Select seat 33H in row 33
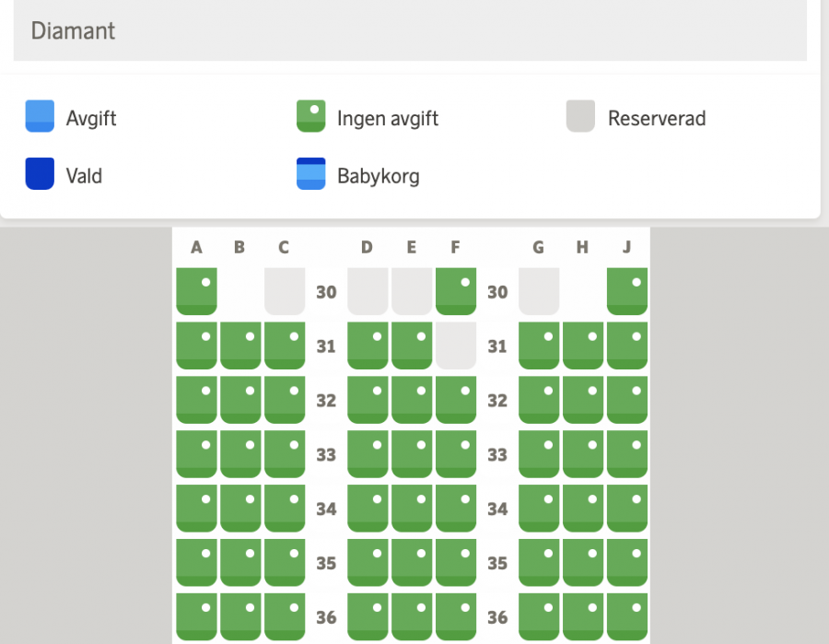 (x=583, y=454)
